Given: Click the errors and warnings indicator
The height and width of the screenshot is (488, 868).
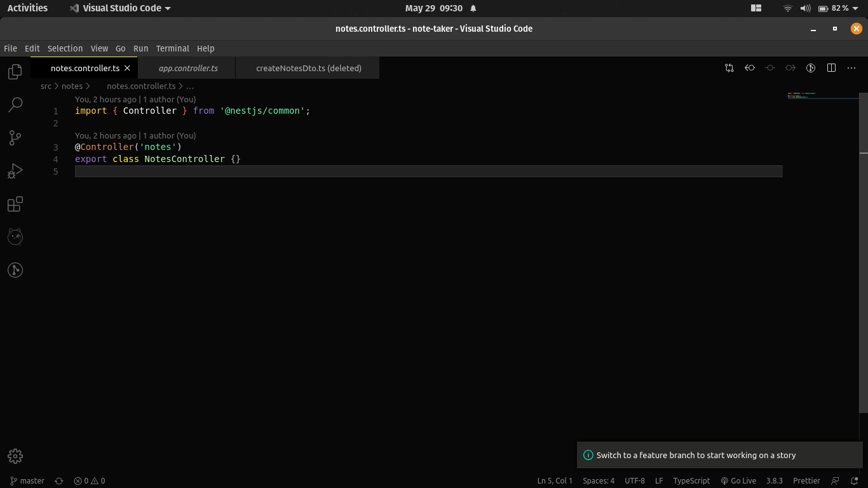Looking at the screenshot, I should (89, 480).
